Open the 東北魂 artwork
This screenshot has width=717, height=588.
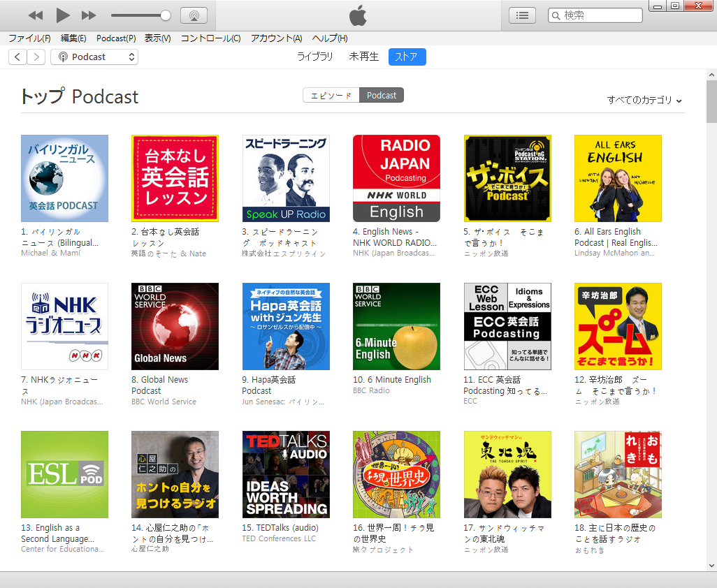coord(507,474)
